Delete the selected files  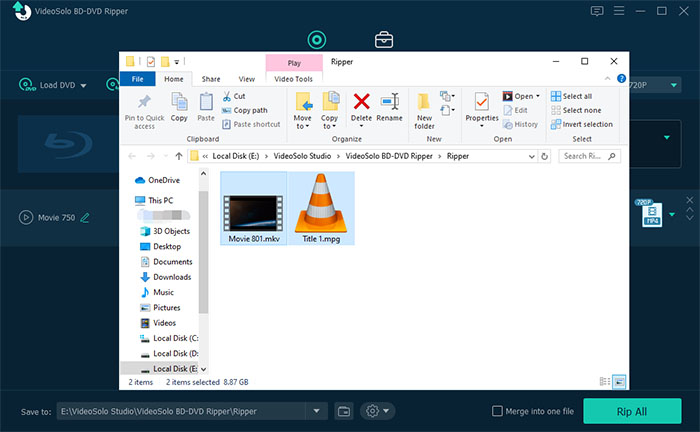coord(361,107)
